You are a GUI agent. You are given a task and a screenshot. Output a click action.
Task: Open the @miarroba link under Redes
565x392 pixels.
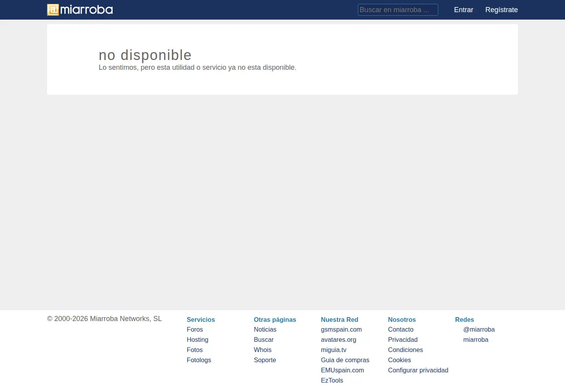[479, 330]
